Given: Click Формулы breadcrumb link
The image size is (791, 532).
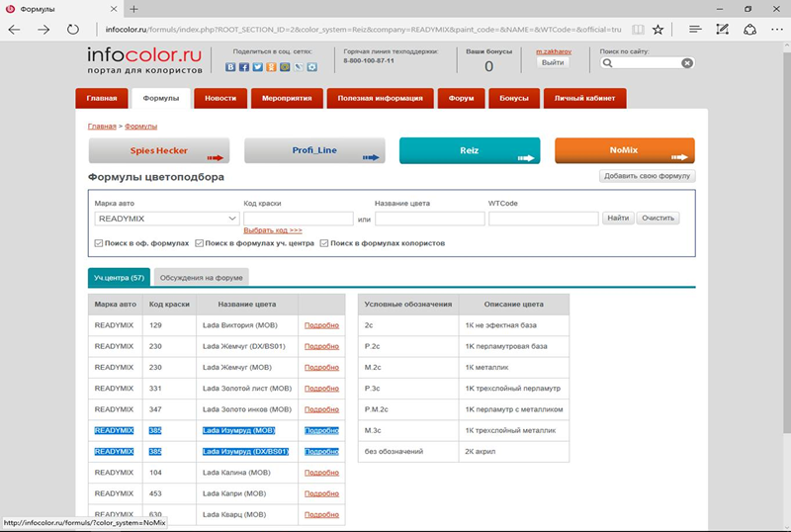Looking at the screenshot, I should pos(140,127).
